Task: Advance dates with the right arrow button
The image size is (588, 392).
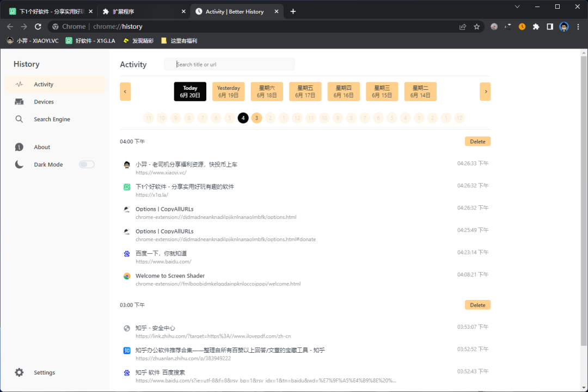Action: pyautogui.click(x=485, y=91)
